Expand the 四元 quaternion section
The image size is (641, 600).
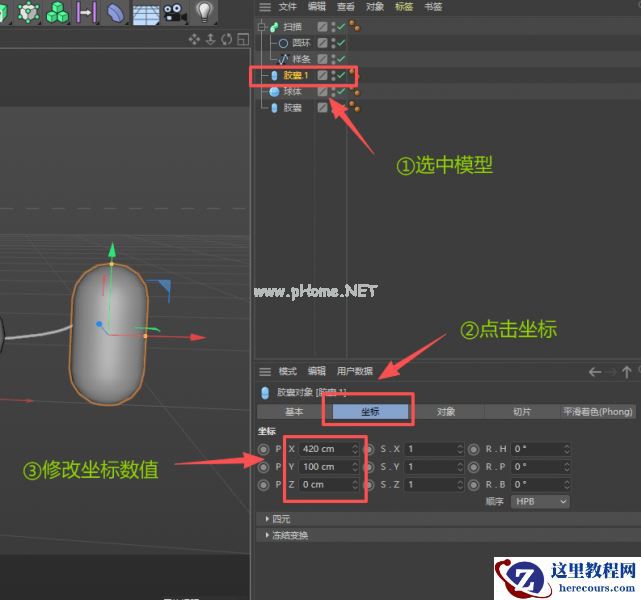pyautogui.click(x=267, y=519)
